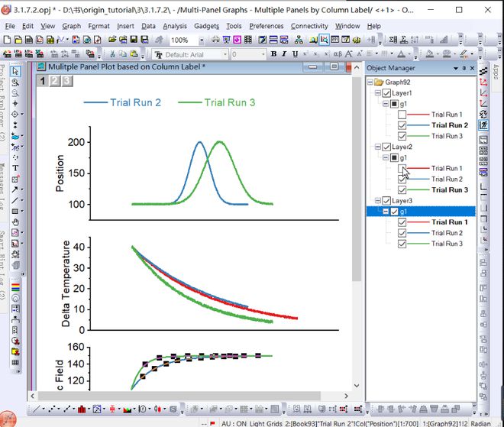This screenshot has height=427, width=504.
Task: Click the horizontal scrollbar of graph window
Action: click(x=179, y=396)
